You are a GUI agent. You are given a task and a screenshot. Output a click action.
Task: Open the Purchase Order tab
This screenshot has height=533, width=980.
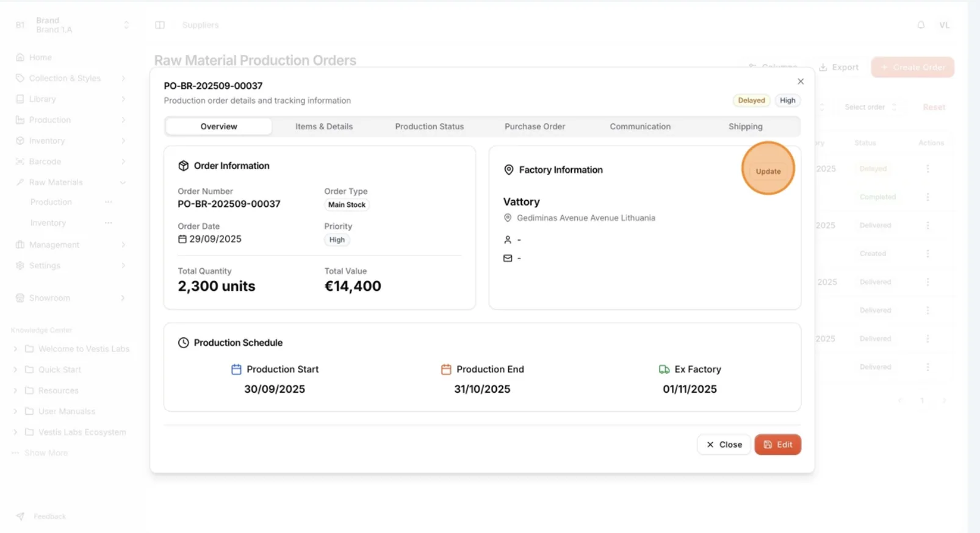(x=535, y=126)
